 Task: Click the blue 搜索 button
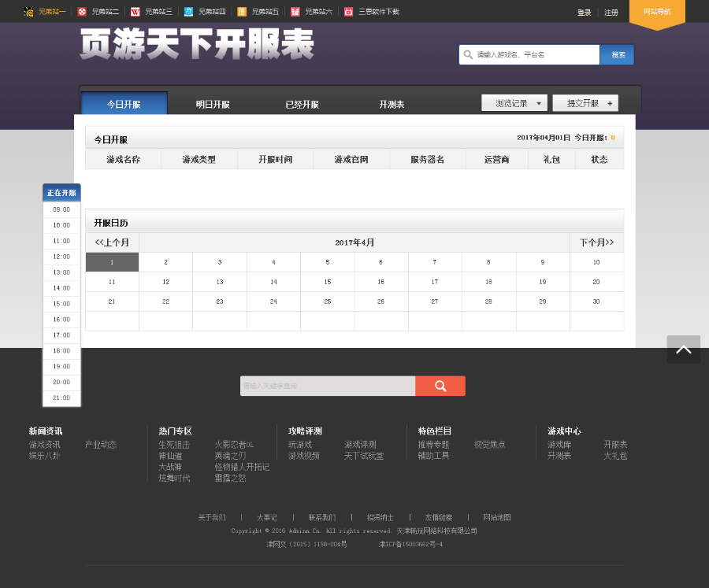pos(617,54)
